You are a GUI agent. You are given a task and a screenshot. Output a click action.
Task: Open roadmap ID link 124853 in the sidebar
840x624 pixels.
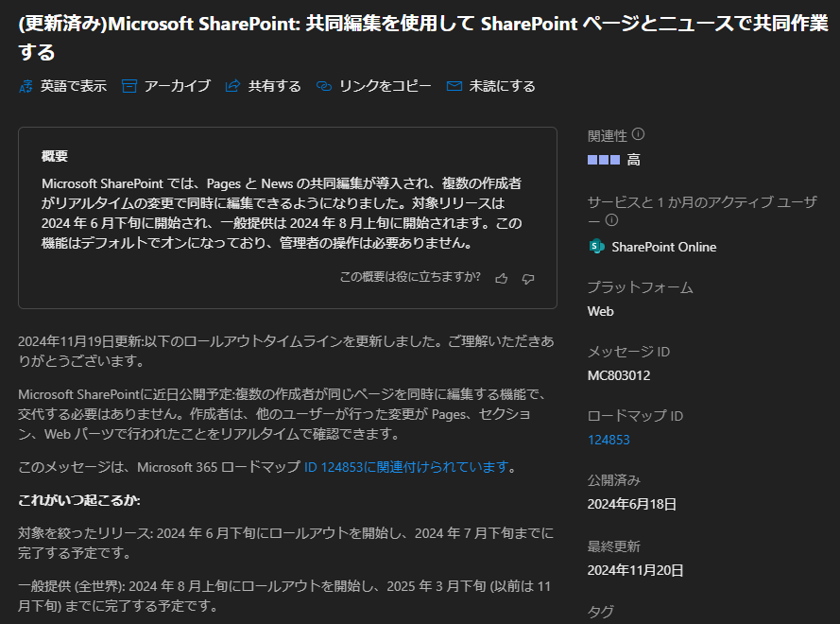click(x=609, y=440)
